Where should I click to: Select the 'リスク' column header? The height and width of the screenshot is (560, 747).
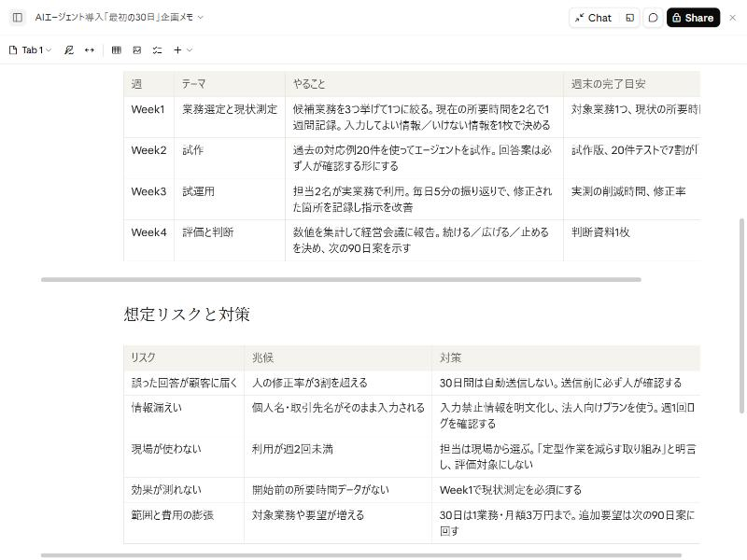point(184,358)
